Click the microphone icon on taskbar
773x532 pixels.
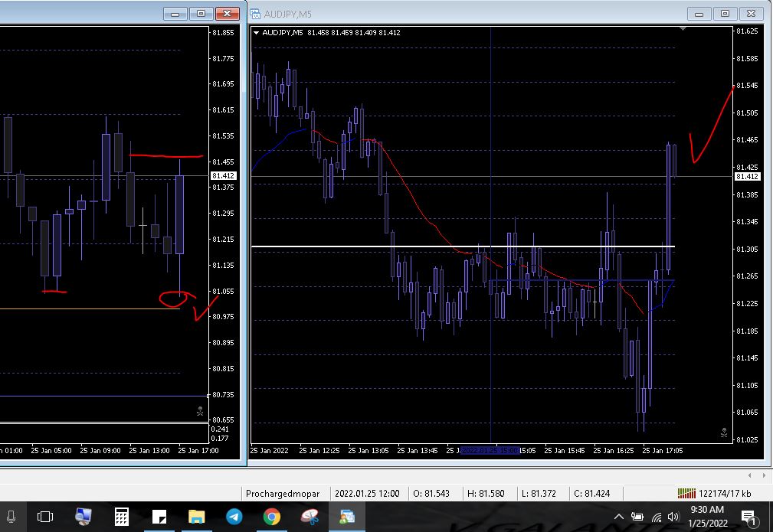tap(11, 516)
